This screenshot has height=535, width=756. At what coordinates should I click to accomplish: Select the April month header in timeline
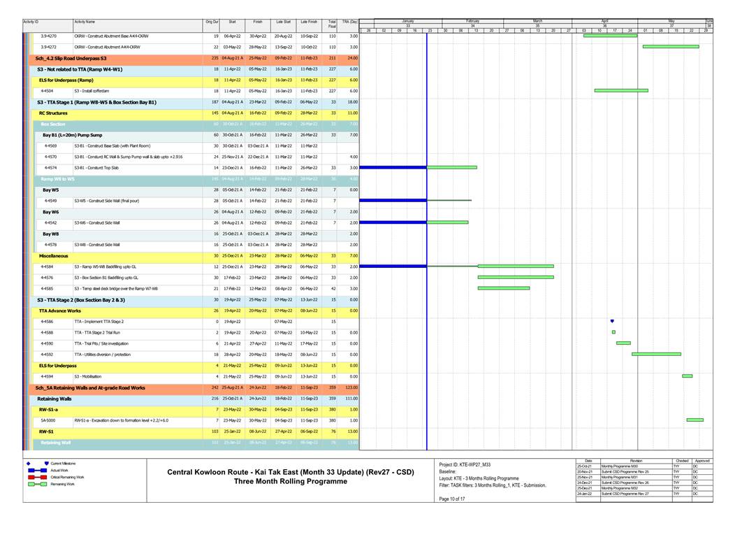pyautogui.click(x=604, y=21)
